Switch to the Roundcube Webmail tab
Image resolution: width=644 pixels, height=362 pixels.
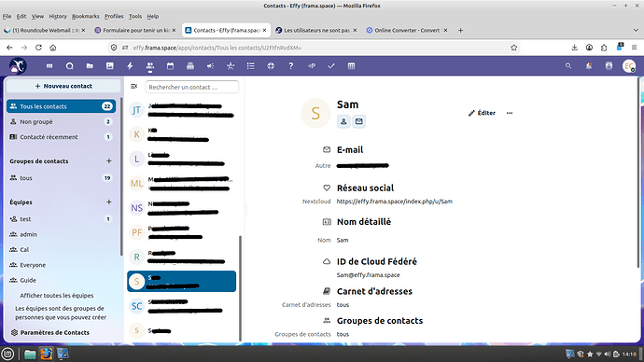pyautogui.click(x=45, y=31)
